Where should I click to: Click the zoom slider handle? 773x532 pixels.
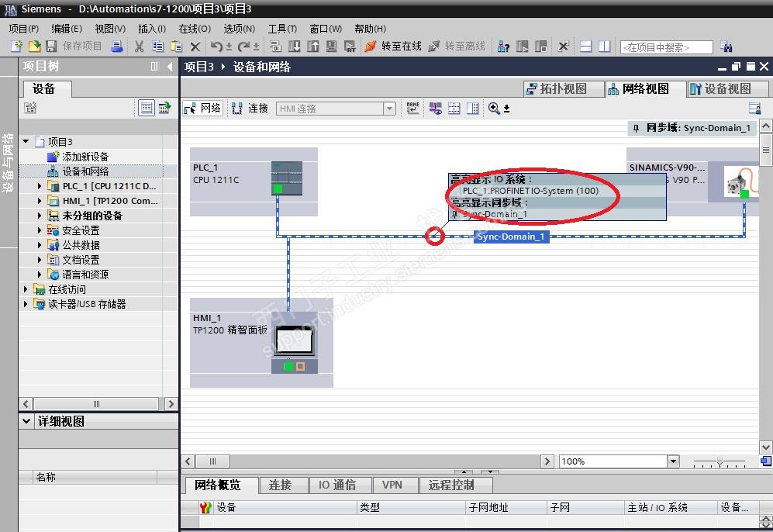pos(720,462)
